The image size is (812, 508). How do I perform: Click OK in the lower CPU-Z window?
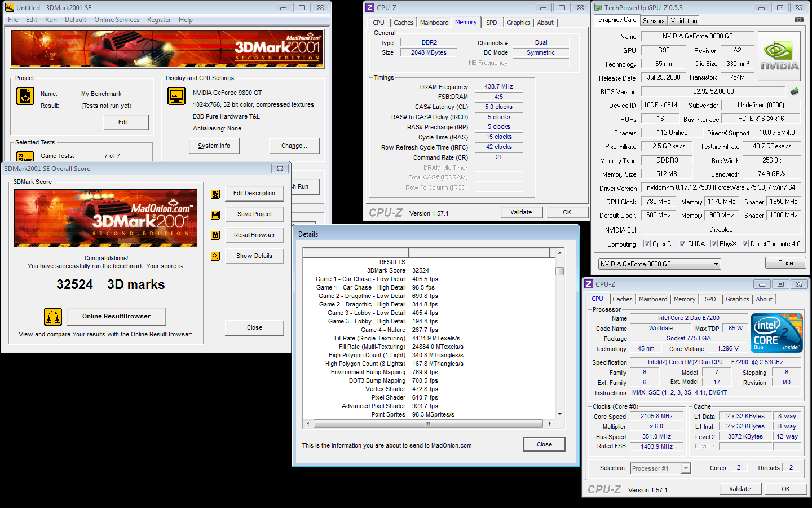click(785, 489)
